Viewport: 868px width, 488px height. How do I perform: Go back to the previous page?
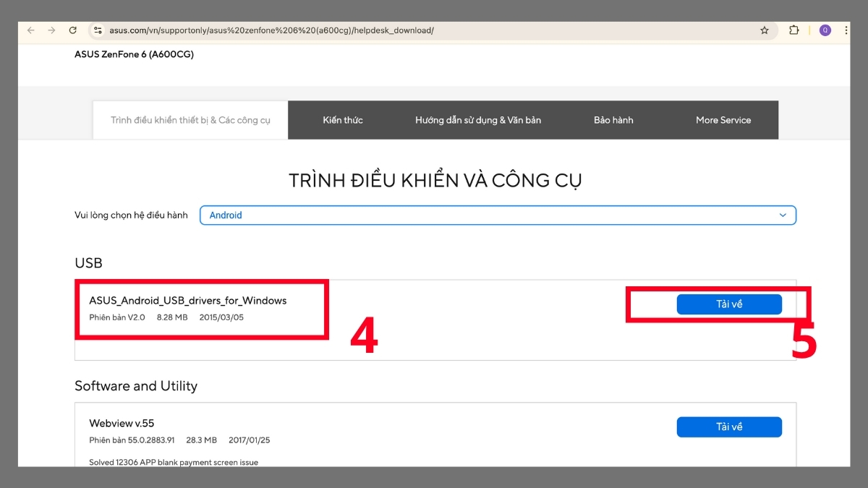pos(31,30)
